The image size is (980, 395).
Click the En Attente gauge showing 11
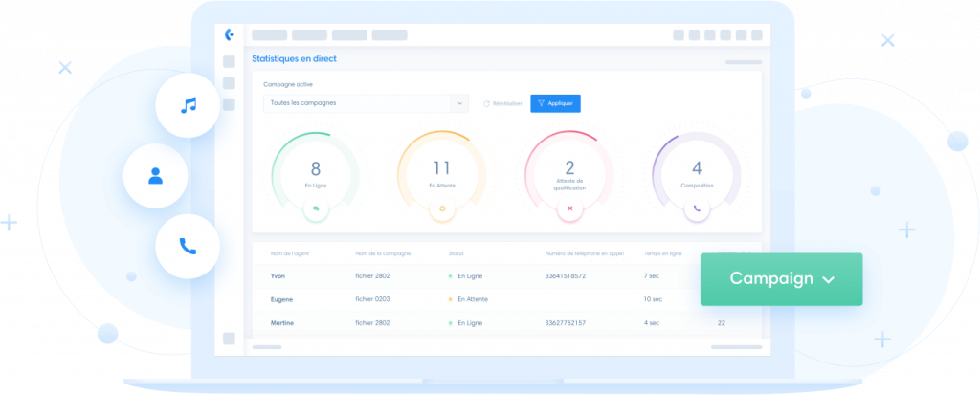[x=441, y=174]
